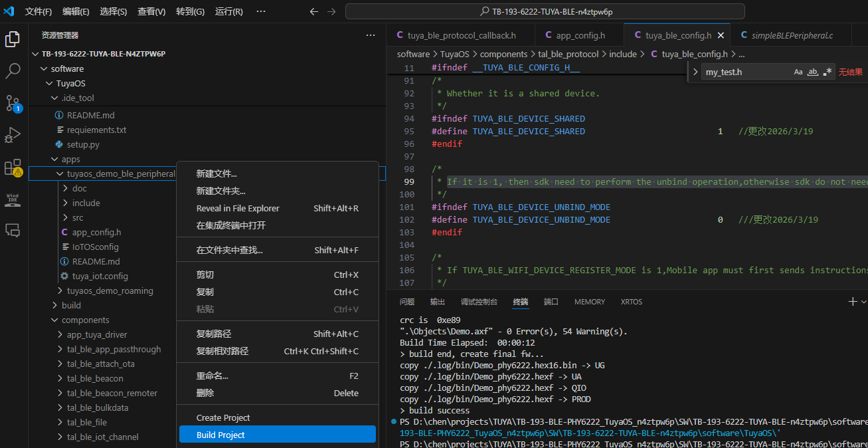Choose 重命名 in the context menu

pyautogui.click(x=213, y=376)
